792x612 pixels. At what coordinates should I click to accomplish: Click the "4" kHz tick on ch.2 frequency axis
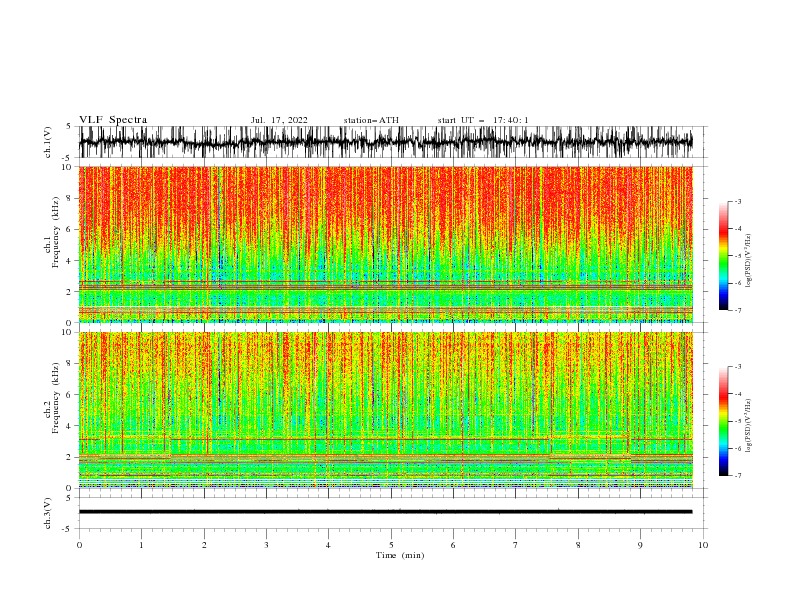pyautogui.click(x=70, y=426)
